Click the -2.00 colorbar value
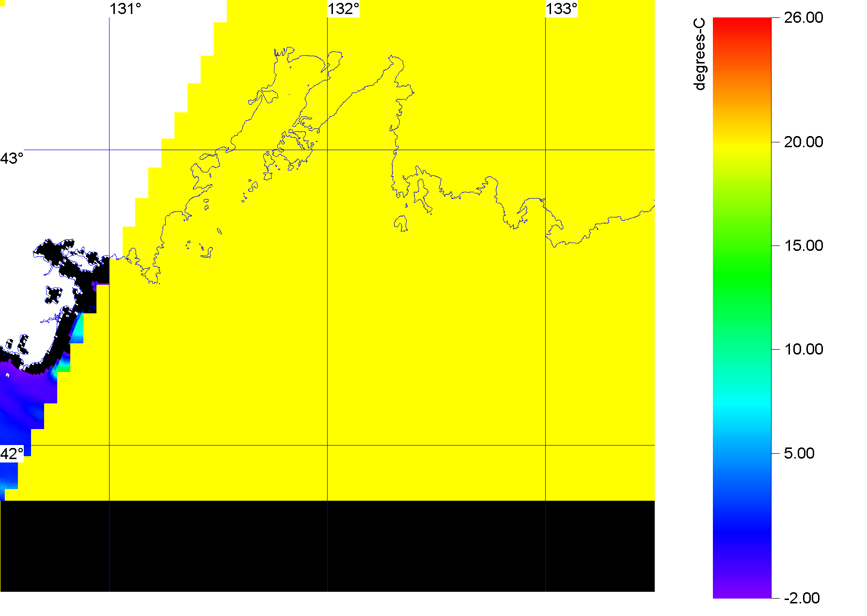The image size is (867, 616). [802, 598]
